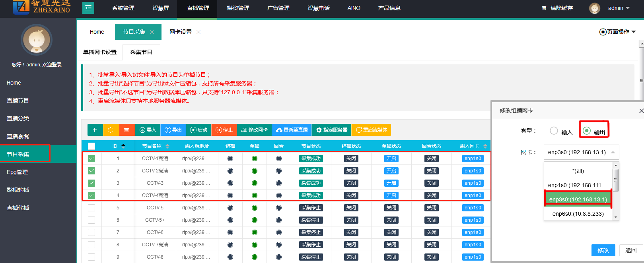Click the 重启流媒体 restart button
644x263 pixels.
coord(371,130)
